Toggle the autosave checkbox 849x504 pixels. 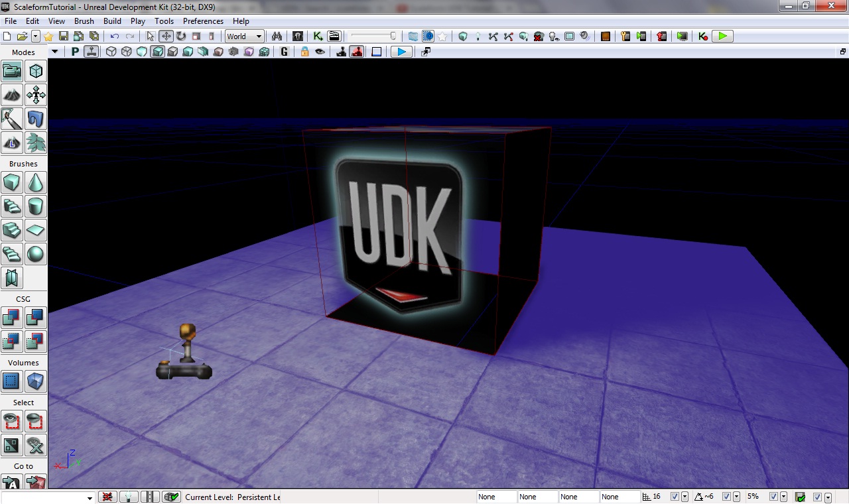point(818,497)
